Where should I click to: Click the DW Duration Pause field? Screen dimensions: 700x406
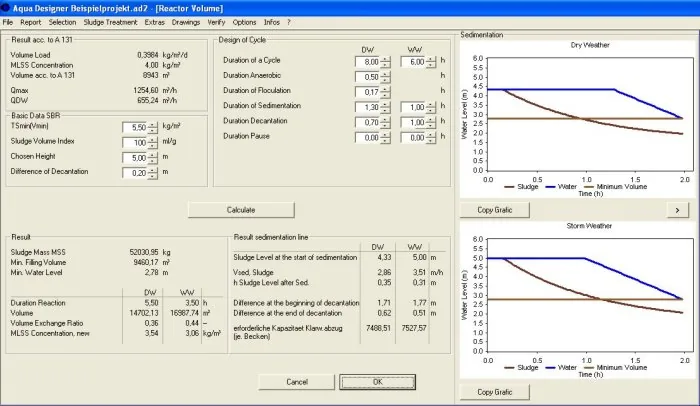point(367,138)
